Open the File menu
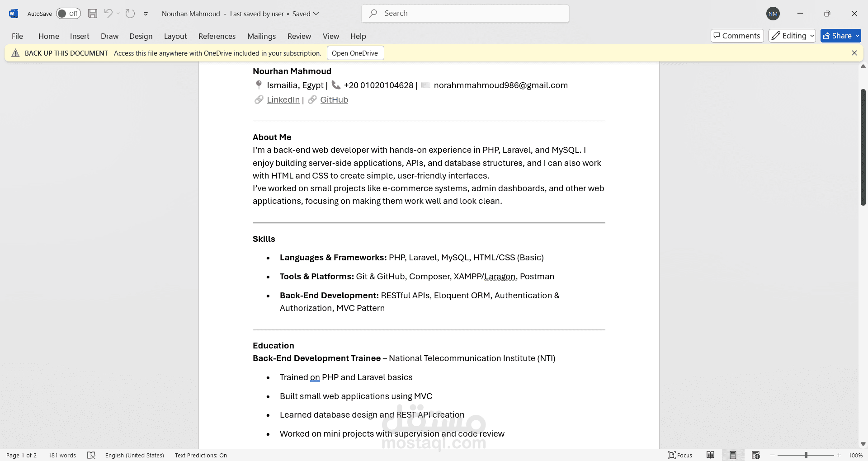 tap(17, 36)
